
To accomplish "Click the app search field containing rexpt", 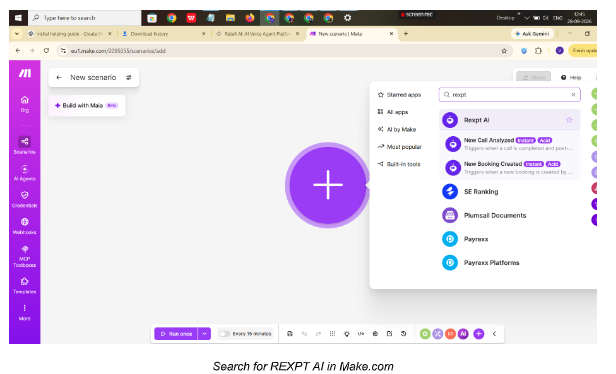I will pos(509,95).
